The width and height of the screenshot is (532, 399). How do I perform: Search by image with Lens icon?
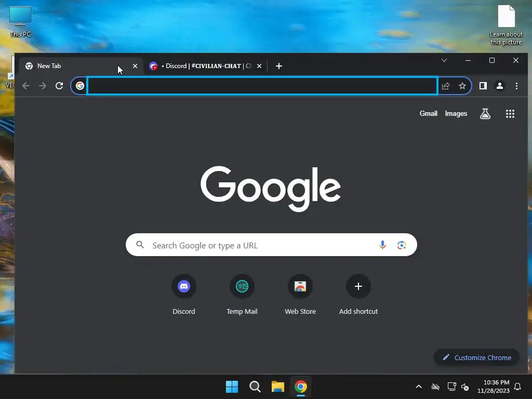coord(402,245)
